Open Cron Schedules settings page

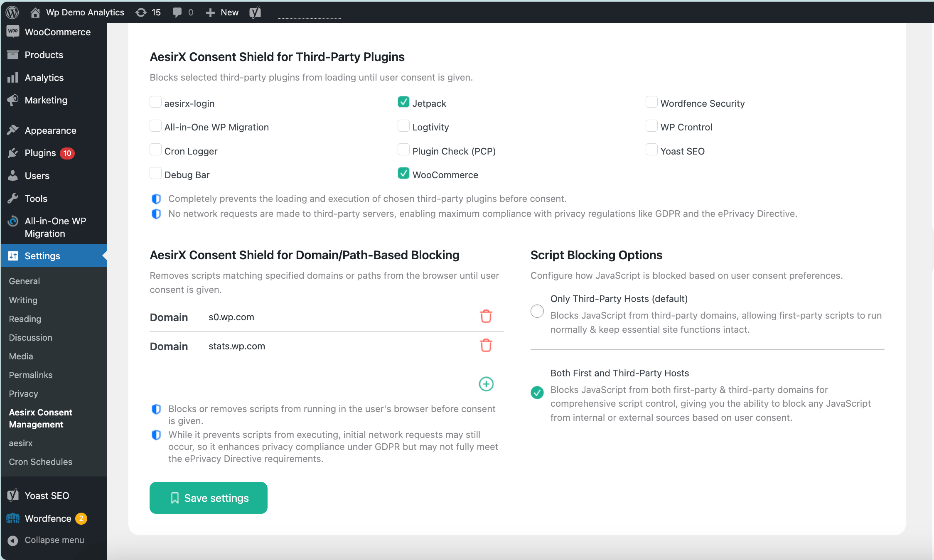pyautogui.click(x=40, y=462)
